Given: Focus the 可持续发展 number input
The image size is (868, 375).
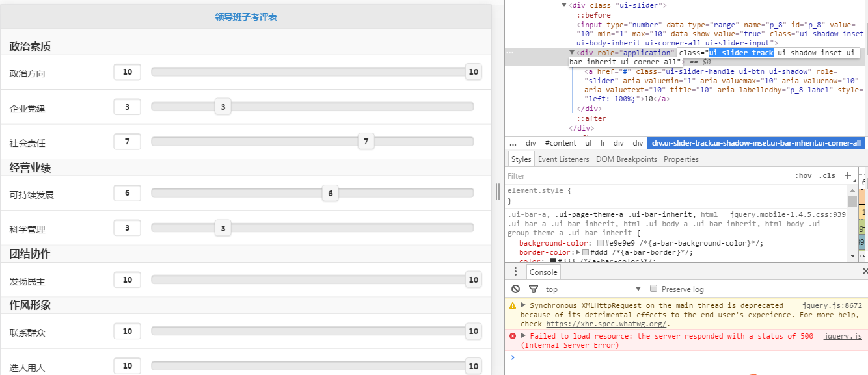Looking at the screenshot, I should pyautogui.click(x=128, y=193).
